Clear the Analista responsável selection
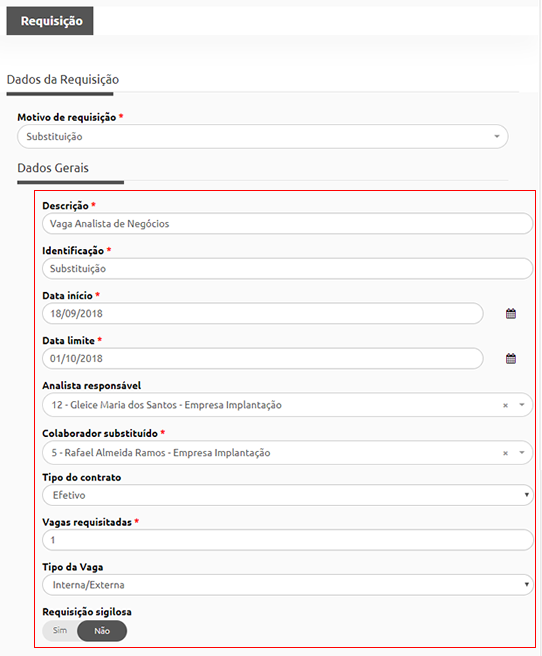The width and height of the screenshot is (542, 656). point(505,405)
